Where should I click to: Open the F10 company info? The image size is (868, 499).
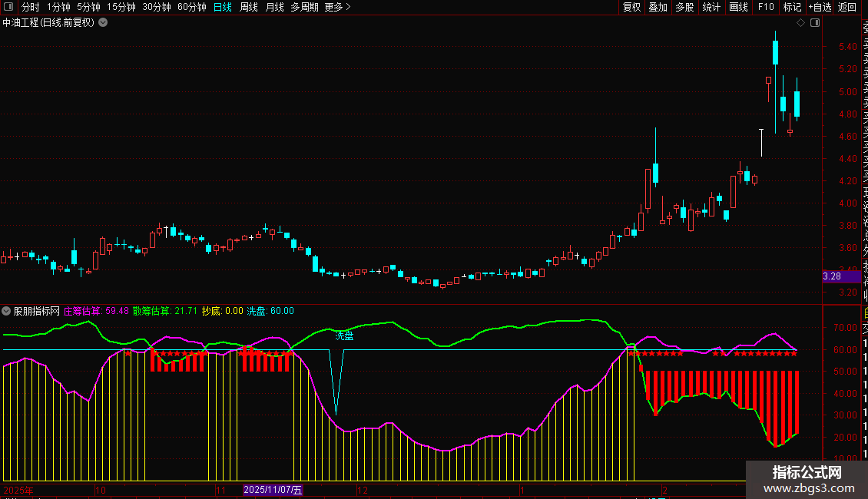click(x=765, y=8)
